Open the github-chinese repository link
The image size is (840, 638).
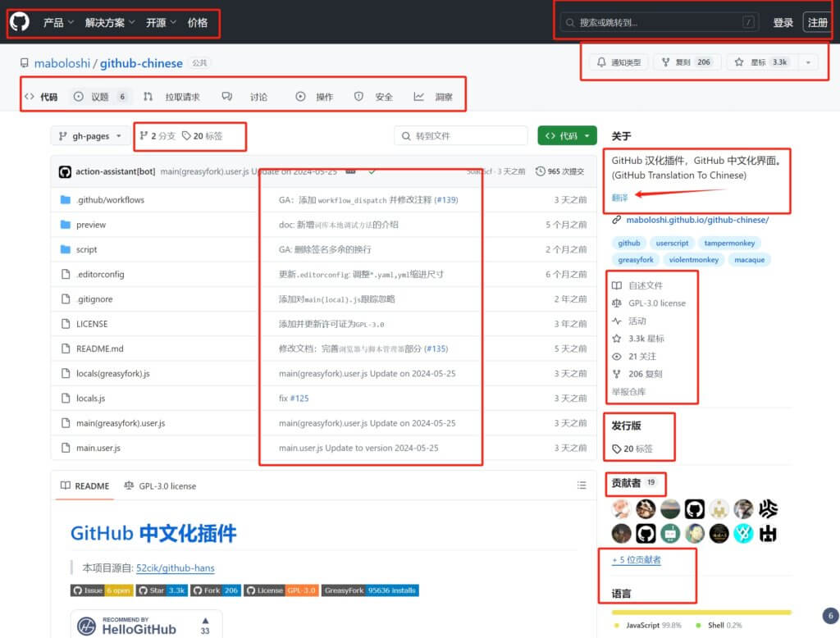(141, 63)
